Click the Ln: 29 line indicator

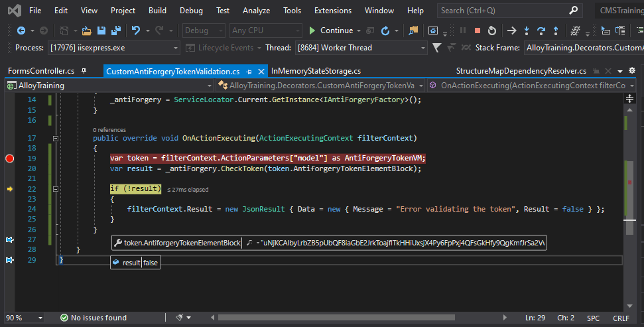pyautogui.click(x=535, y=318)
